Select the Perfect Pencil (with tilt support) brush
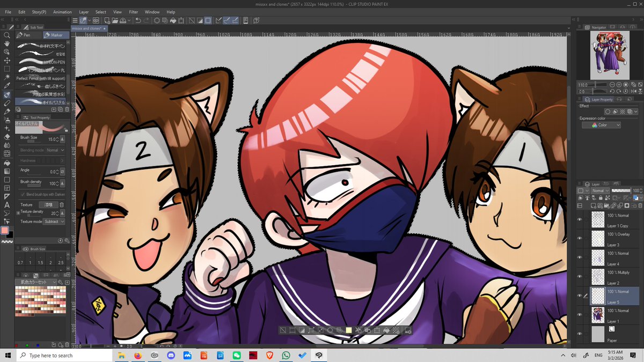This screenshot has width=644, height=362. (41, 78)
